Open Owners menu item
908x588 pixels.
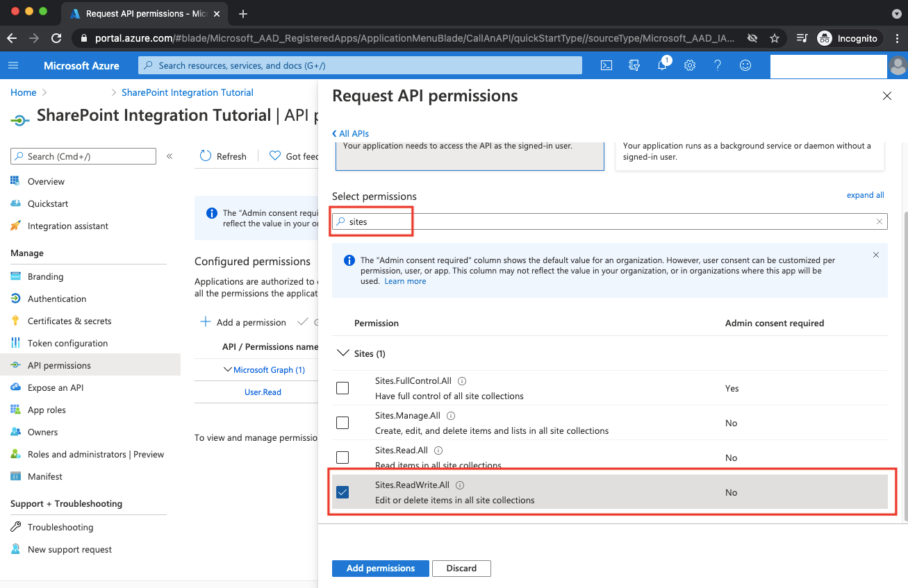[42, 432]
